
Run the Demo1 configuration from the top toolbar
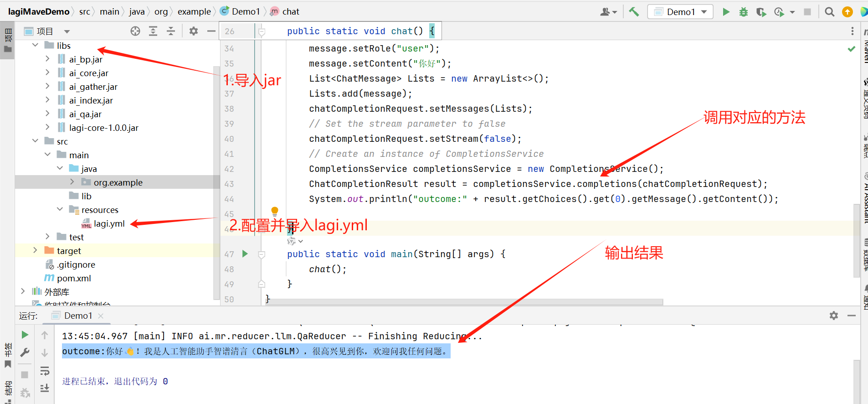click(x=726, y=12)
